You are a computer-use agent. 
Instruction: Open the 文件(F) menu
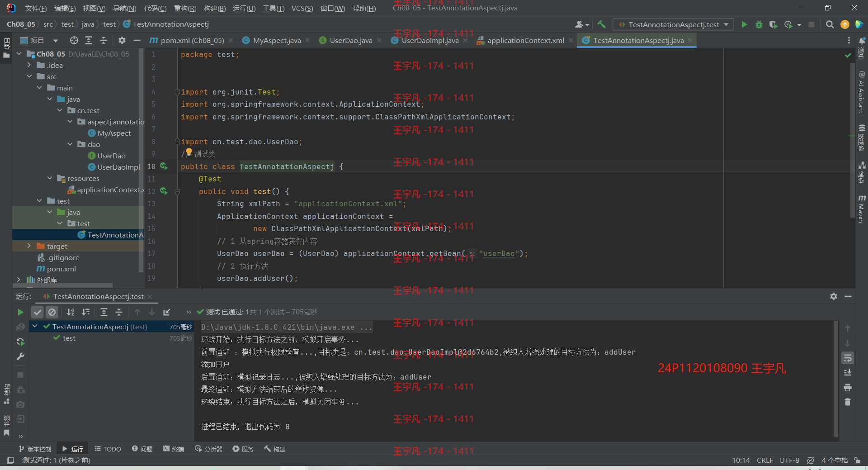point(36,8)
